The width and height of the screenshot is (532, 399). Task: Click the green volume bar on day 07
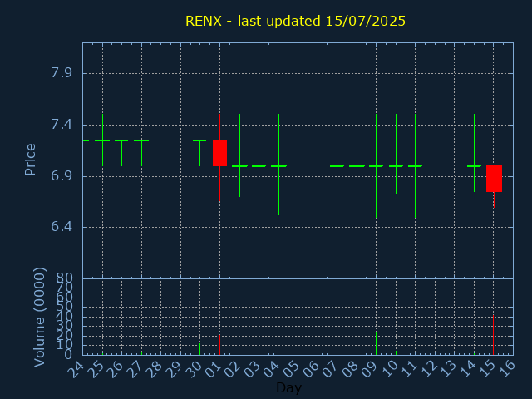click(337, 350)
